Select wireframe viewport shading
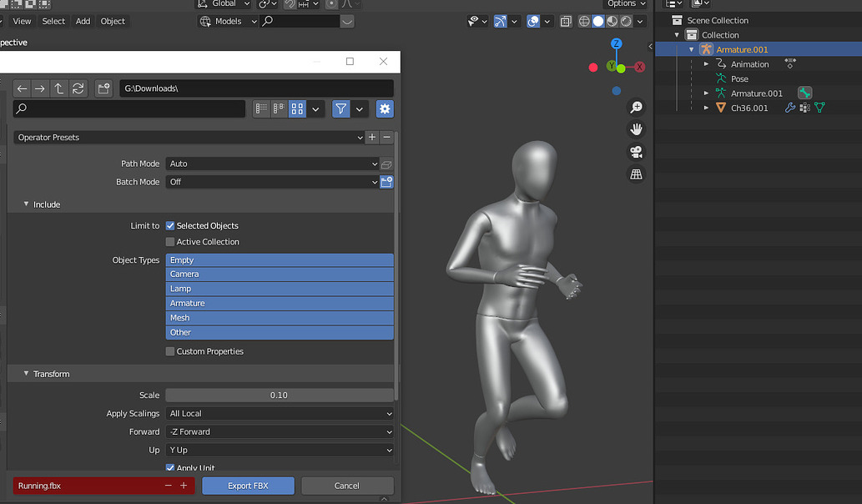This screenshot has height=504, width=862. 584,22
